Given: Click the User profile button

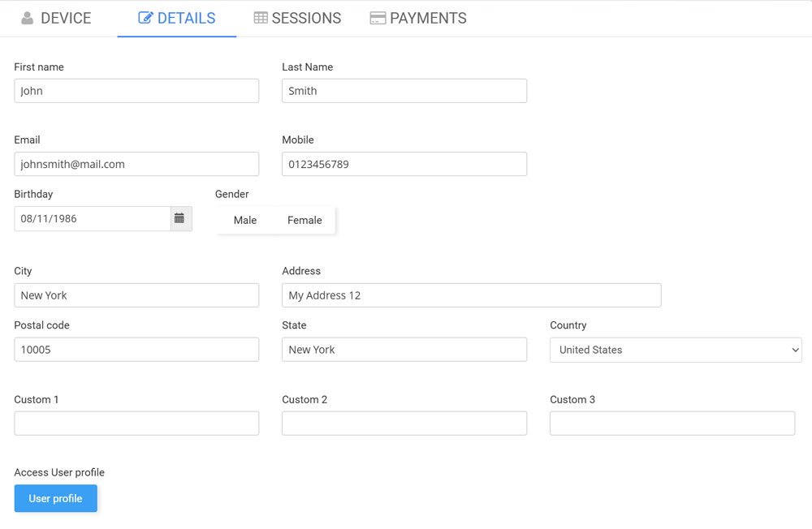Looking at the screenshot, I should click(x=55, y=498).
